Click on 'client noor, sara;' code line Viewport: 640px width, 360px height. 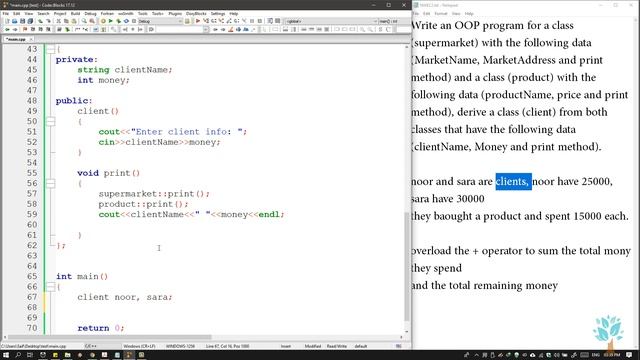[125, 297]
